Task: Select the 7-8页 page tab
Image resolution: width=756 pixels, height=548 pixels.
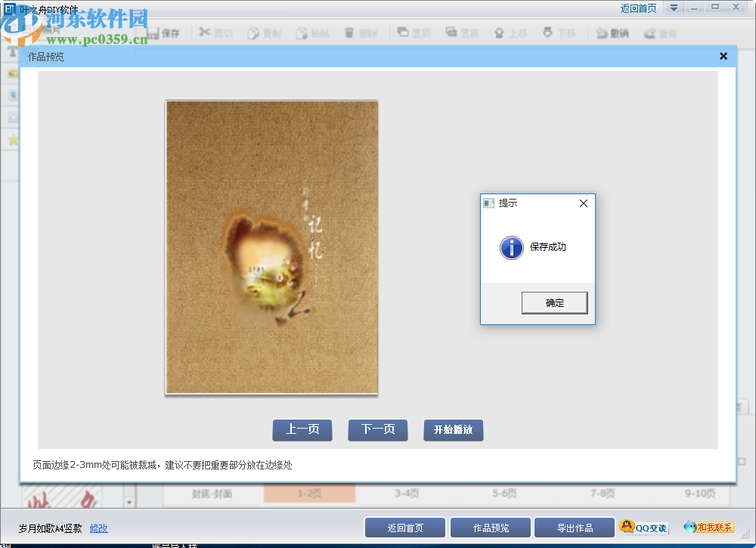Action: (x=603, y=494)
